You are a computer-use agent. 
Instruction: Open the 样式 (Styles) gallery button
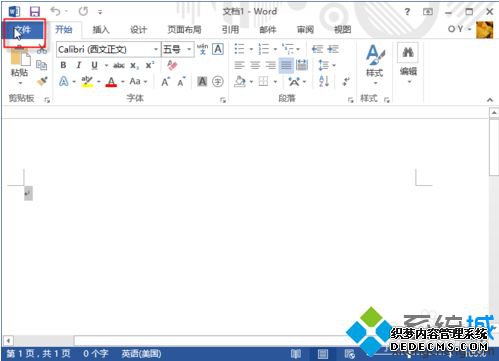pos(375,65)
